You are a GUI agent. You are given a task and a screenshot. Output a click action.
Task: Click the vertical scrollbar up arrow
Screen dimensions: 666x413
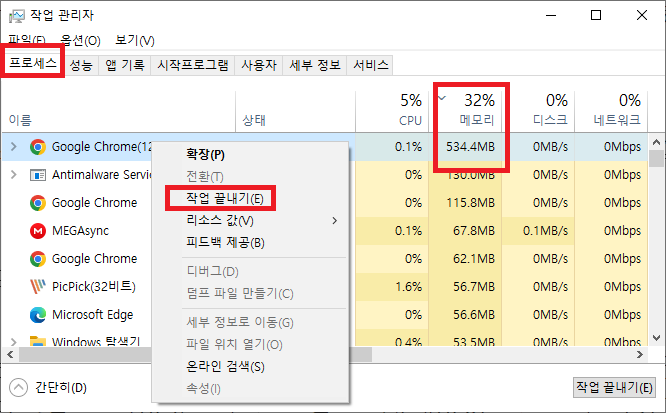tap(656, 142)
